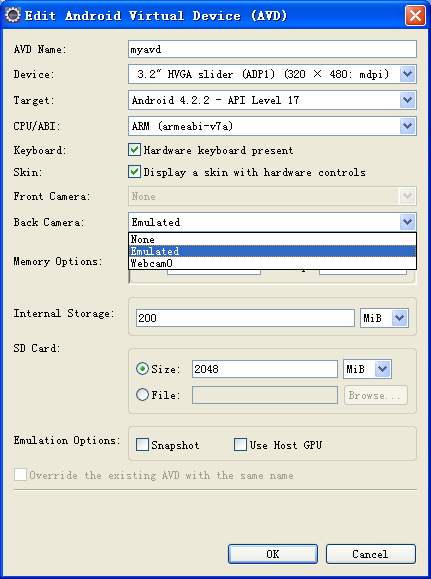431x579 pixels.
Task: Close the Edit AVD dialog window
Action: [x=415, y=16]
